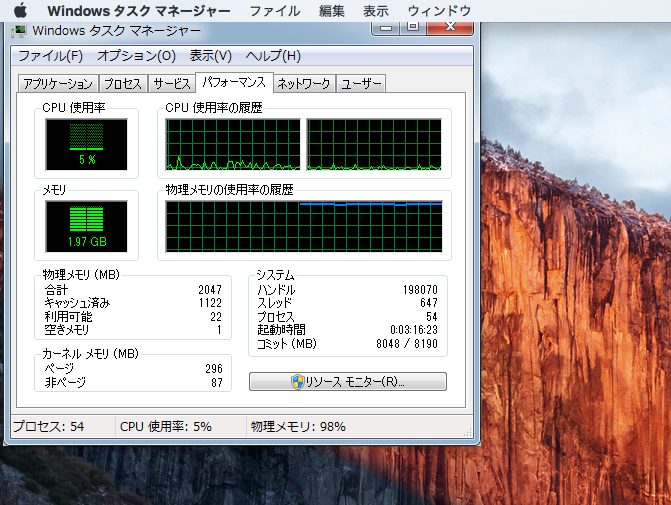Open the ファイル(F) menu in Task Manager
This screenshot has height=505, width=671.
point(50,56)
